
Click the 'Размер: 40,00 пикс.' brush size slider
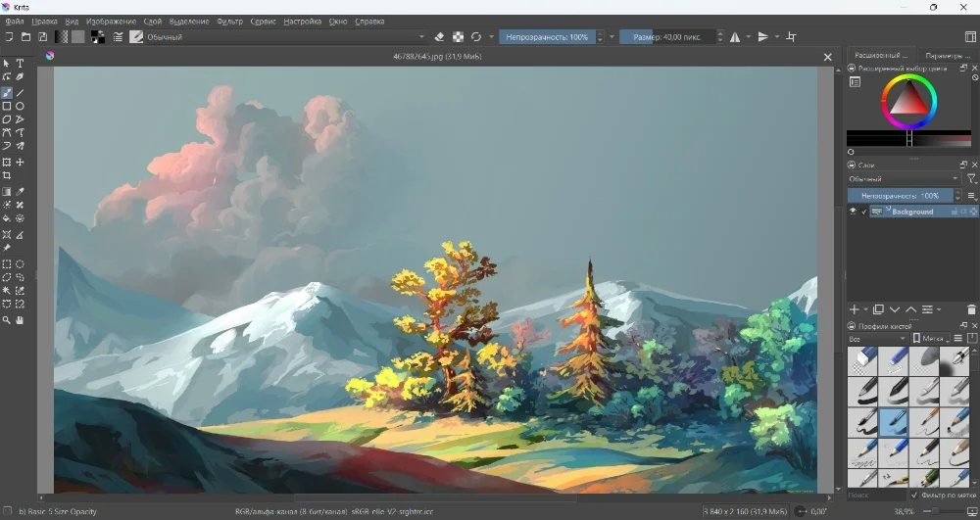pos(667,37)
